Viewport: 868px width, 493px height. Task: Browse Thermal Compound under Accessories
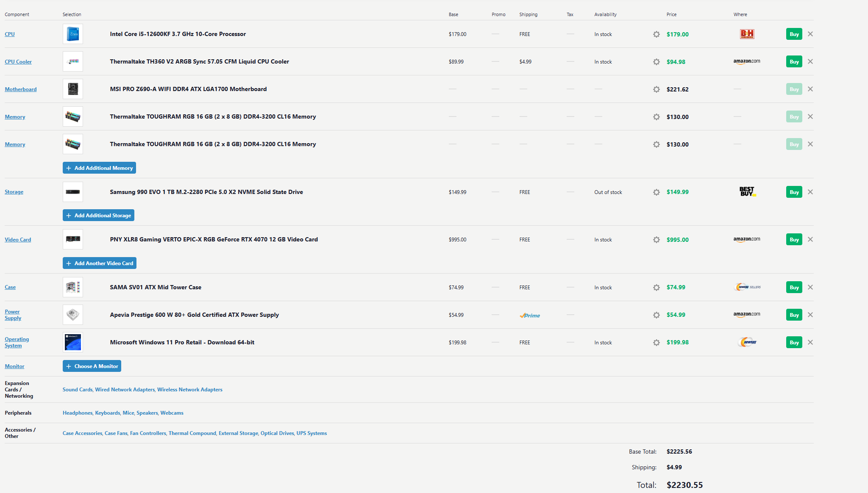192,433
